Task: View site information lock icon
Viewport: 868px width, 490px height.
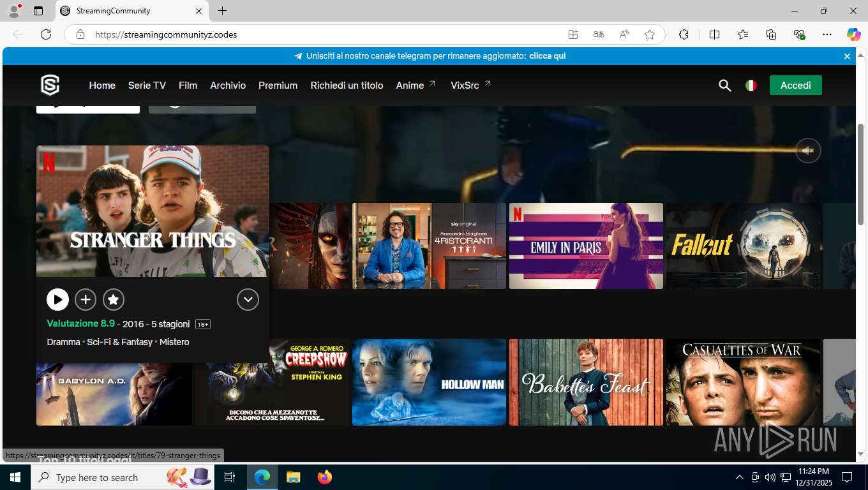Action: click(x=80, y=34)
